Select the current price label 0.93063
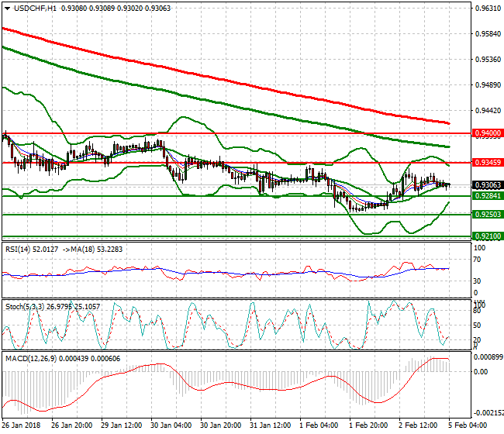 coord(488,185)
